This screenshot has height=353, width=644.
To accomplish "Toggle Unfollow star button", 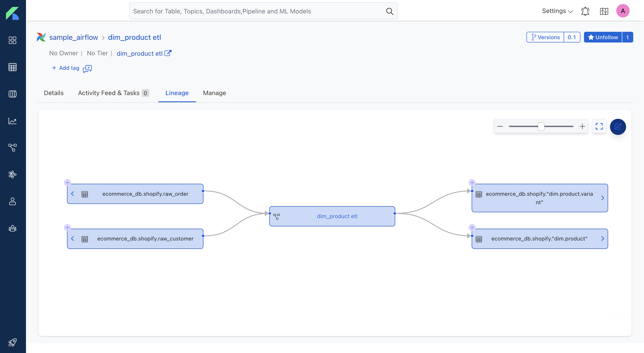I will pyautogui.click(x=603, y=37).
